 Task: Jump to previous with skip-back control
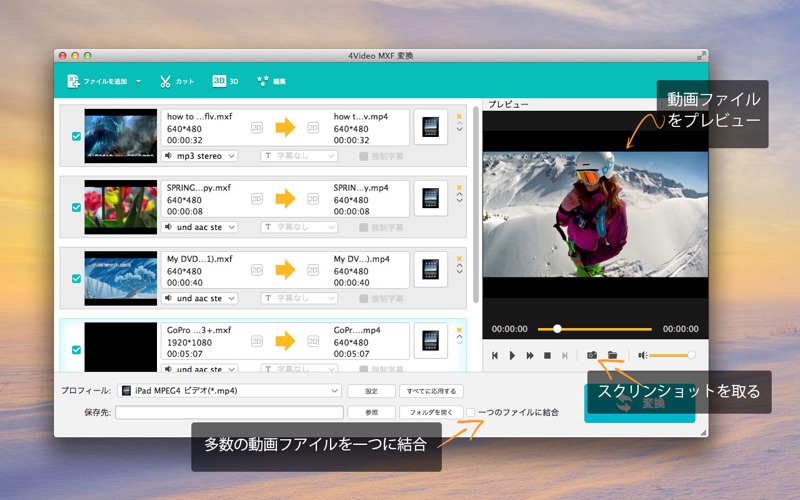(x=494, y=356)
